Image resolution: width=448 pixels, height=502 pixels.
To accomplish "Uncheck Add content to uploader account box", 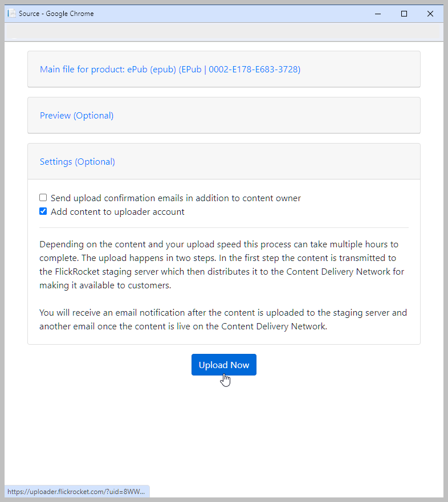I will 43,211.
